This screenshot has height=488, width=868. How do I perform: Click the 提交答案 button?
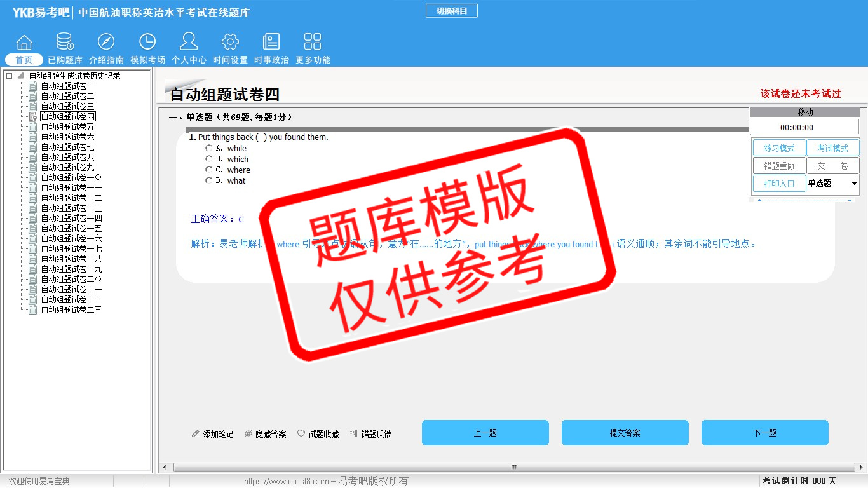pyautogui.click(x=625, y=433)
